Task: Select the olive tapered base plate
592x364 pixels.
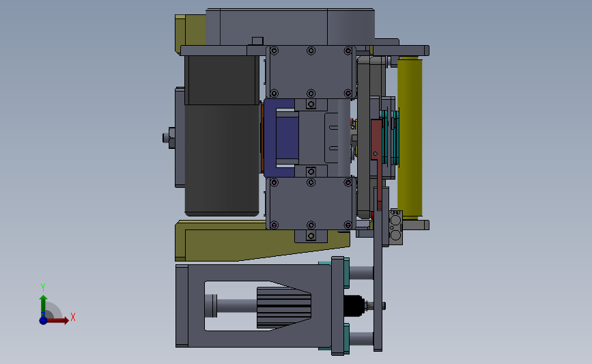Action: (x=261, y=242)
